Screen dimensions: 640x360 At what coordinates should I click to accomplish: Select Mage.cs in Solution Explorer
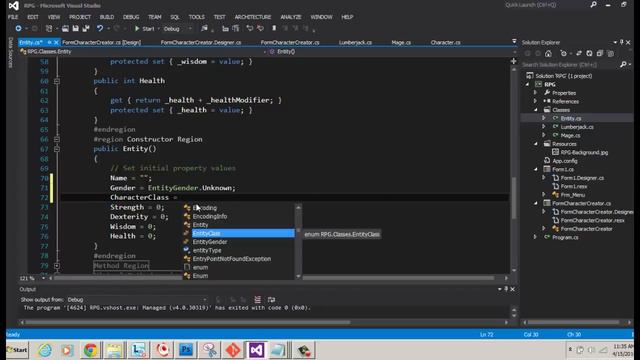pos(570,136)
